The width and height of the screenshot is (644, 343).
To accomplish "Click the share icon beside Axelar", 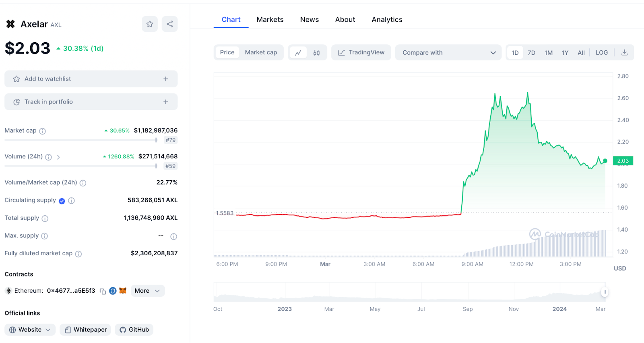I will pos(170,24).
